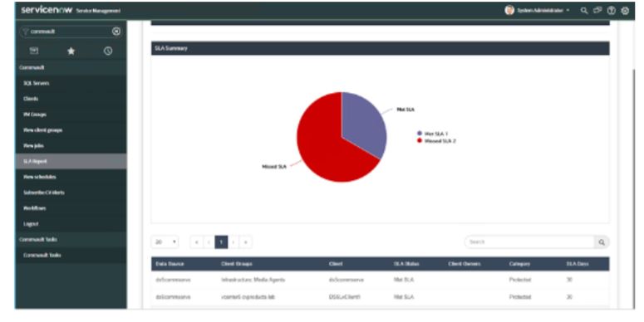
Task: Click the System Administrator avatar
Action: pos(509,10)
